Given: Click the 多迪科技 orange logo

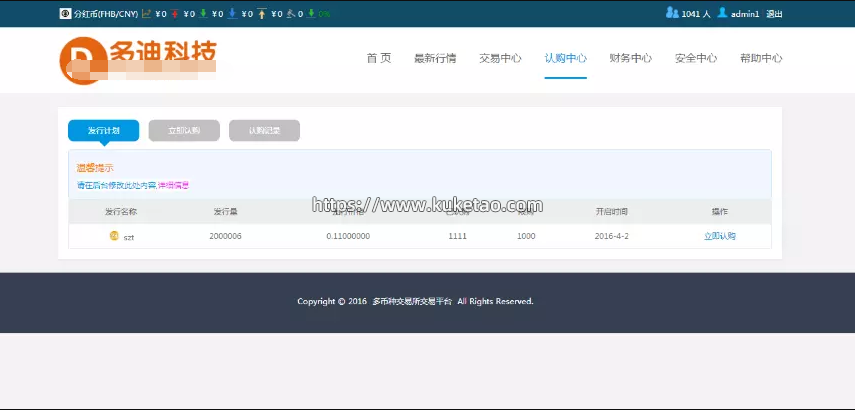Looking at the screenshot, I should [x=139, y=61].
